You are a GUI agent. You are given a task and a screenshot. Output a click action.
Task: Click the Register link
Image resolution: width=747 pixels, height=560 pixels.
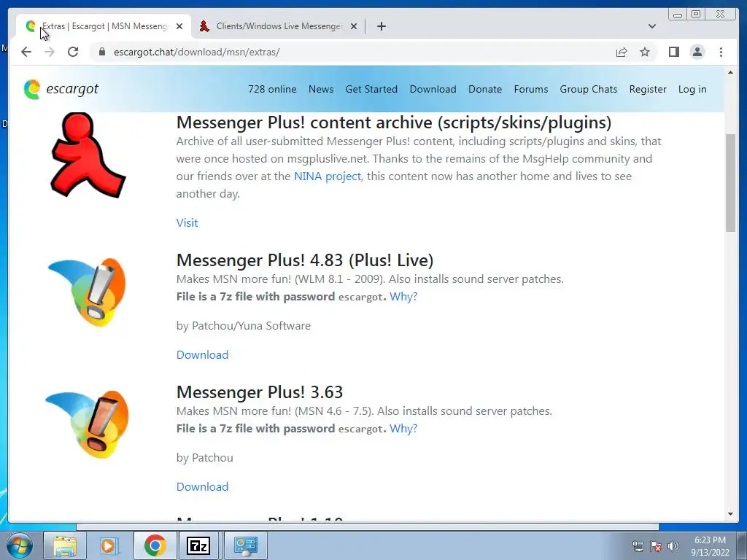pyautogui.click(x=648, y=89)
